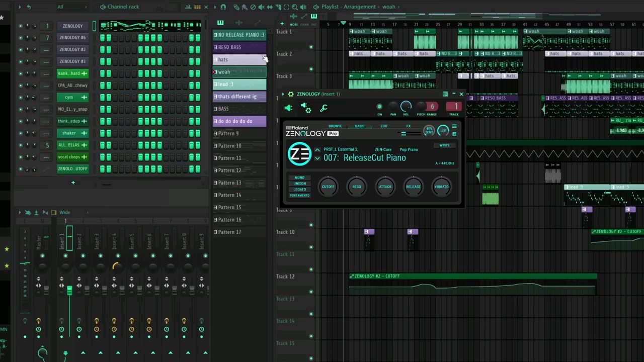Click the ZENOLOGY VOL knob
Image resolution: width=644 pixels, height=362 pixels.
click(x=406, y=106)
